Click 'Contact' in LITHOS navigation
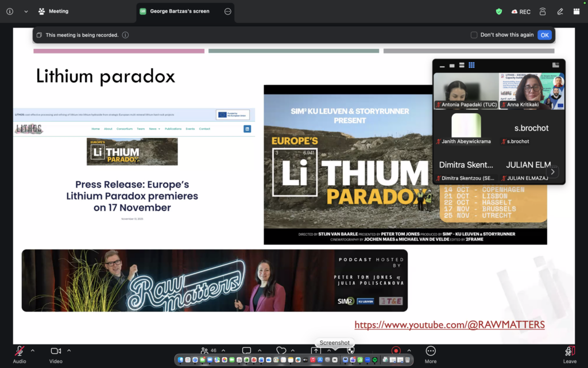 [x=204, y=129]
